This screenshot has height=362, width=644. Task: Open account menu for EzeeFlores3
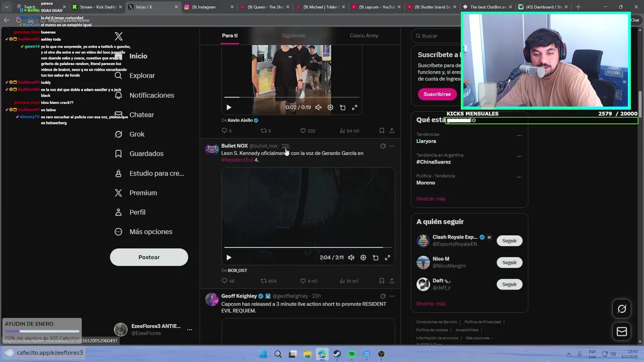[x=153, y=329]
